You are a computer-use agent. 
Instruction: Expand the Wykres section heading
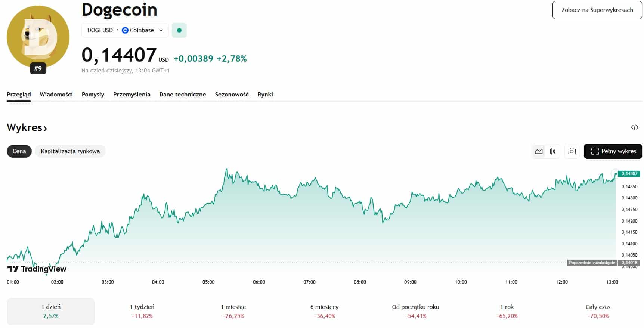pyautogui.click(x=27, y=128)
